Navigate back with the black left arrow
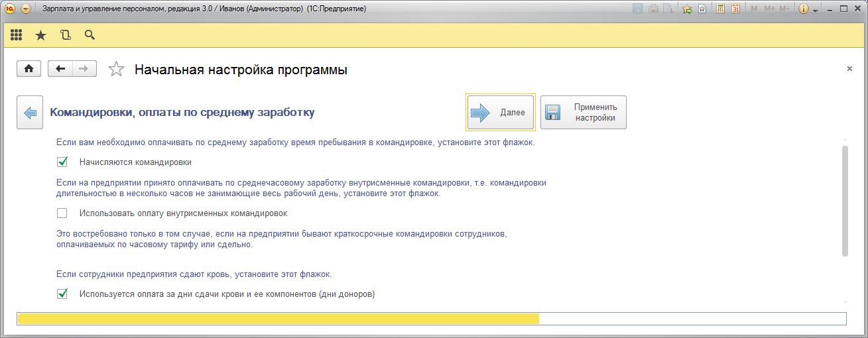 (60, 69)
